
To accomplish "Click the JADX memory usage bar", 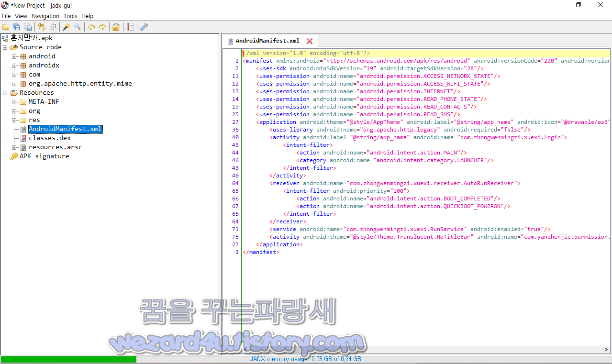I will 306,359.
